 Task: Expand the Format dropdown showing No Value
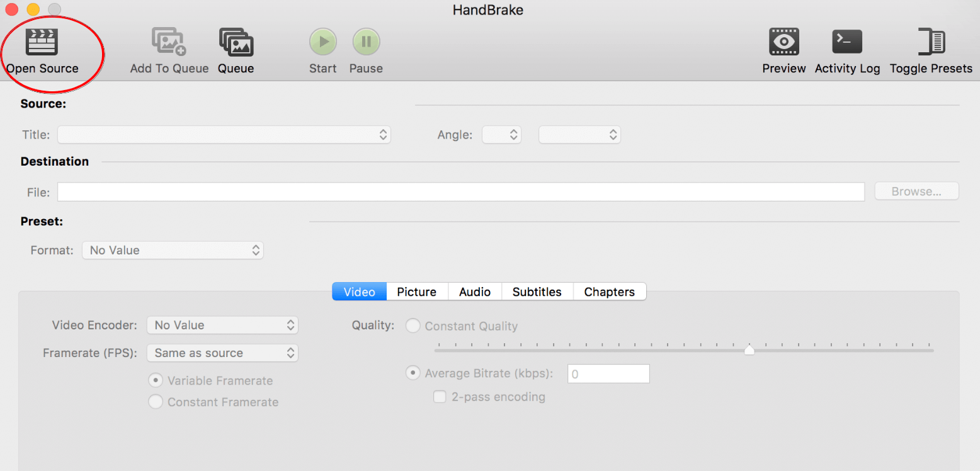[173, 250]
